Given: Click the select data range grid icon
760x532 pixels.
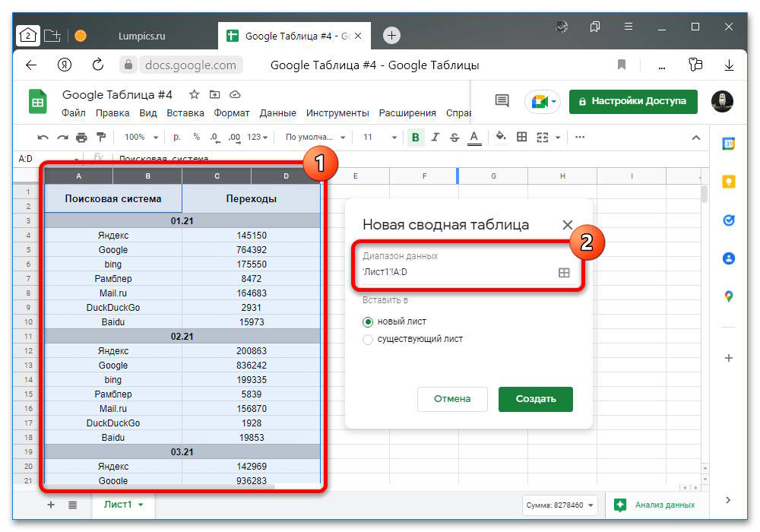Looking at the screenshot, I should point(564,273).
